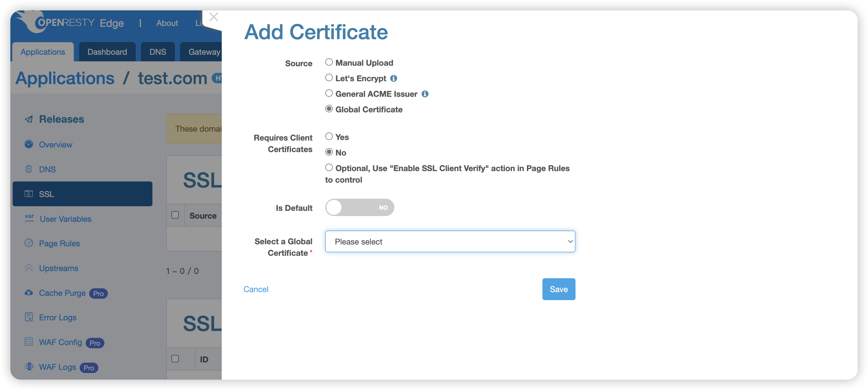Select Optional SSL Client Verify option
The image size is (868, 390).
(328, 168)
